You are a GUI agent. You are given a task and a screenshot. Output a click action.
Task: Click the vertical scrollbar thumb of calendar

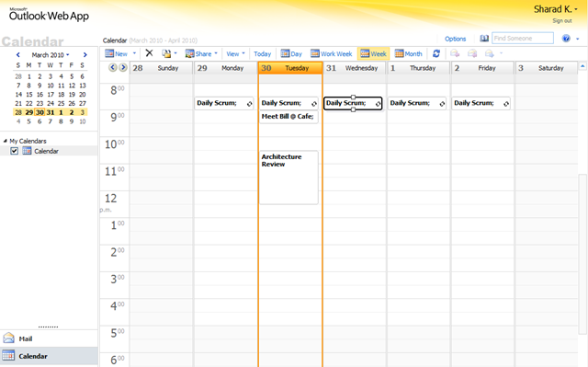(x=582, y=254)
